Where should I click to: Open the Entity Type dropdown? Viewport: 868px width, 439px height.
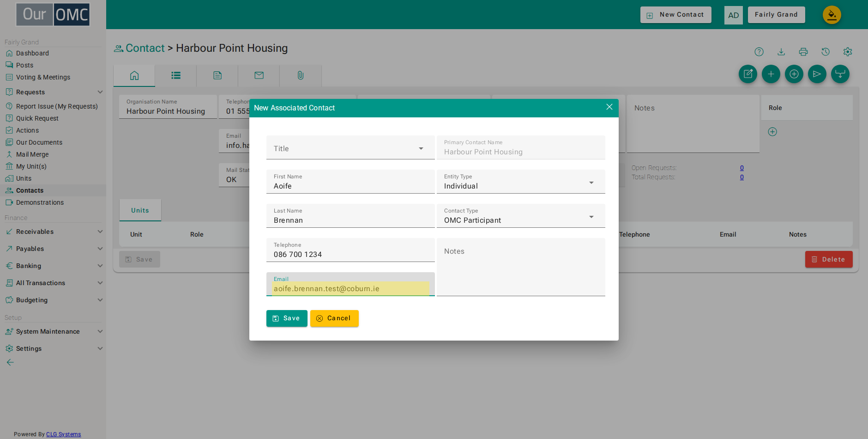pos(521,182)
